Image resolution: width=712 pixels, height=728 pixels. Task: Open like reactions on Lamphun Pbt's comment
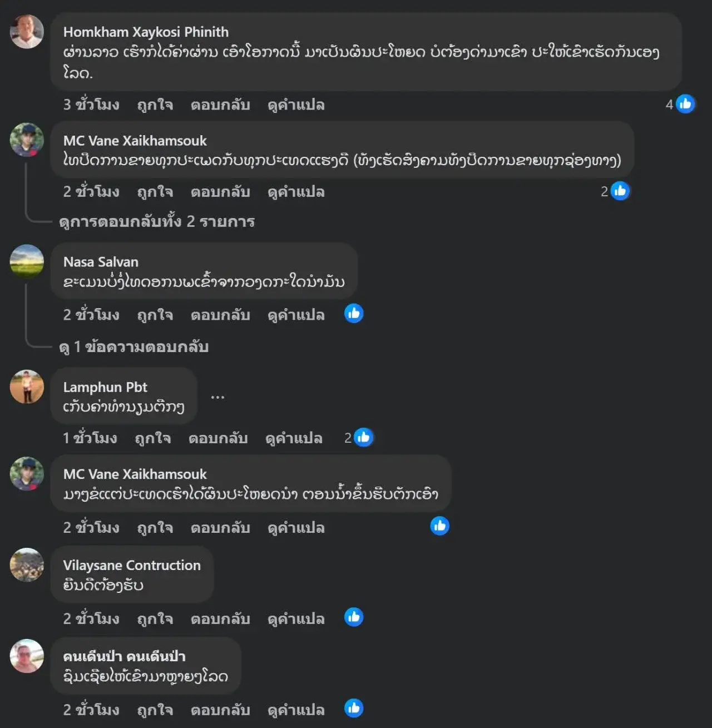point(359,438)
